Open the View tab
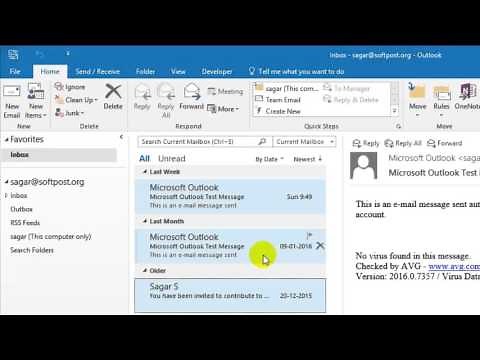480x360 pixels. 178,71
